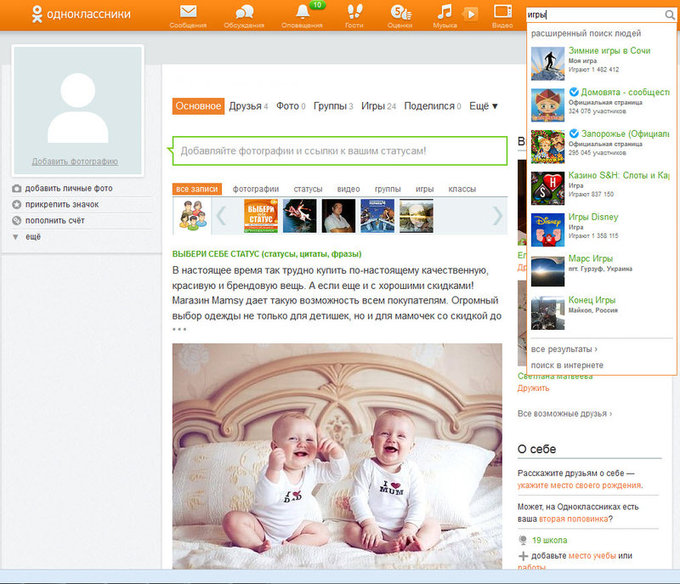Open the Казино S&H game result
The width and height of the screenshot is (680, 584).
coord(619,176)
